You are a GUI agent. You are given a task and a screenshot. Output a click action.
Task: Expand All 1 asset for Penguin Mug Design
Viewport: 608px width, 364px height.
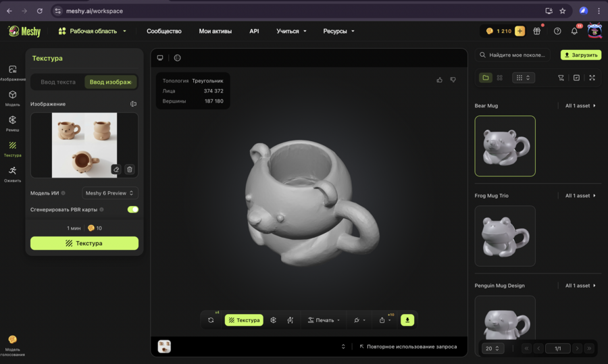tap(580, 285)
